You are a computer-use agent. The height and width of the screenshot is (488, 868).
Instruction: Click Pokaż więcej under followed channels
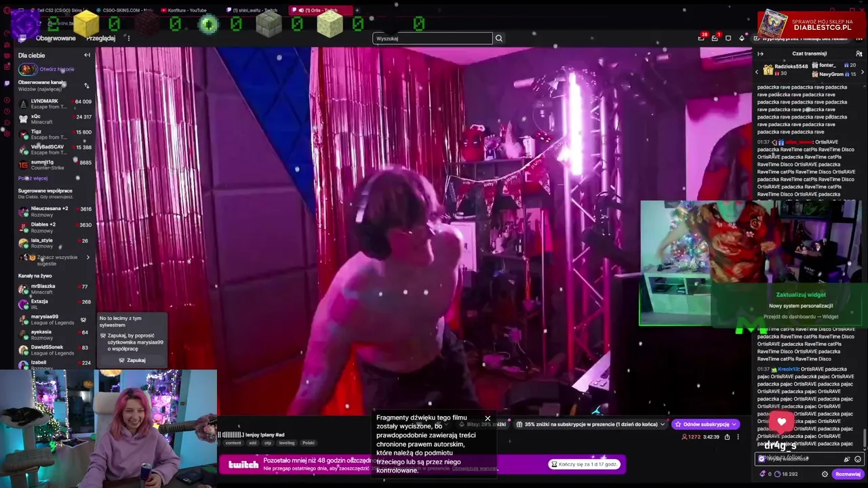[x=33, y=178]
